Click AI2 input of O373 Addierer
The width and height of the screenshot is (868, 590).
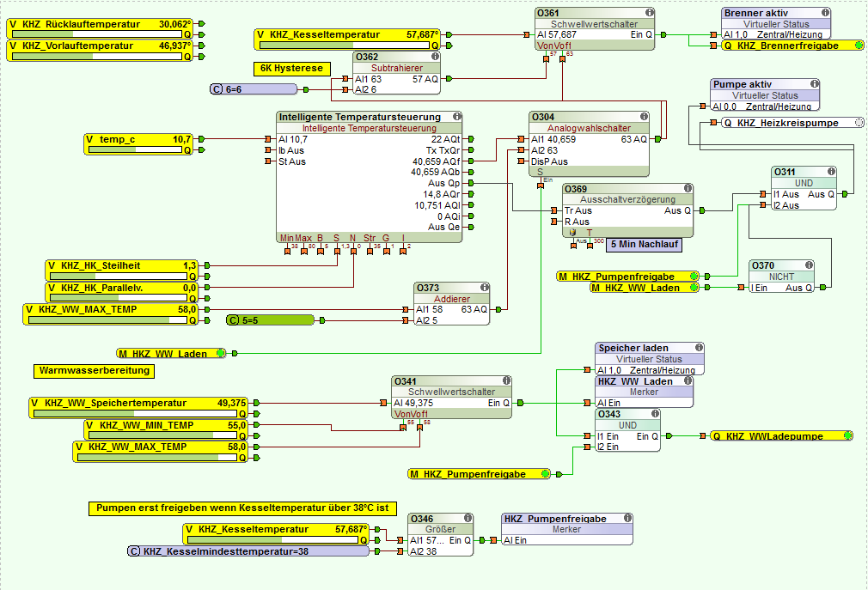pos(406,320)
